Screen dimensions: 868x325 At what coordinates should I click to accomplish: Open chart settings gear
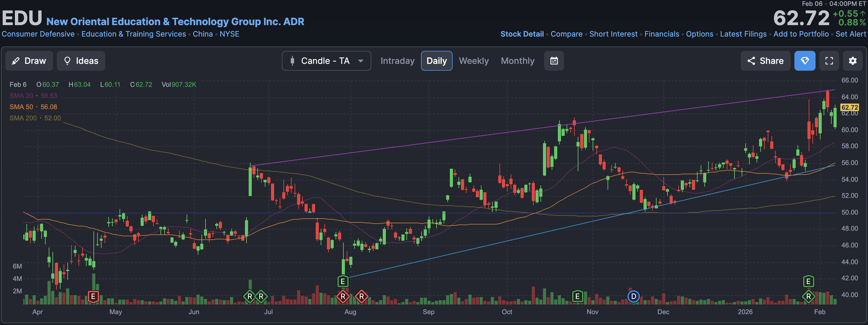(852, 61)
